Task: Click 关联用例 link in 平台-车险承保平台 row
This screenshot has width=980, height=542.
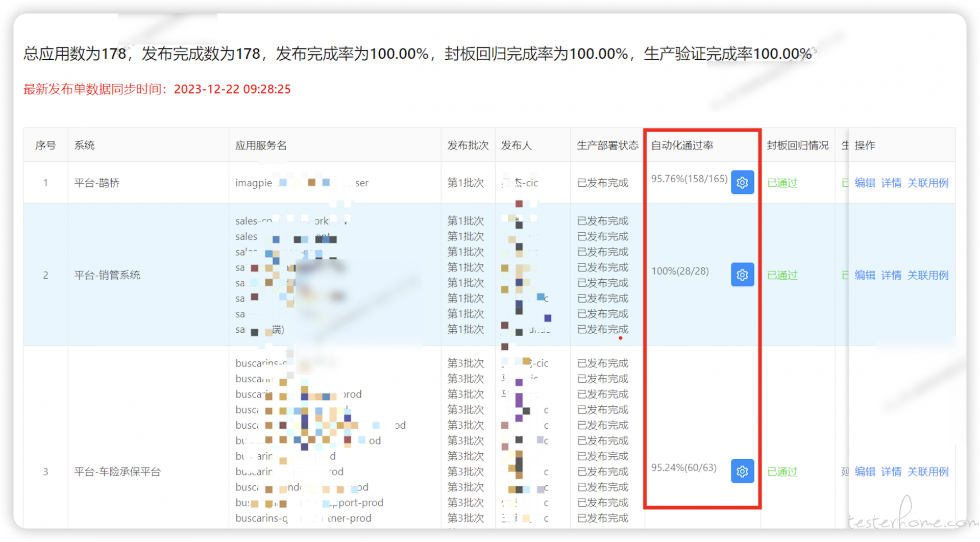Action: coord(927,472)
